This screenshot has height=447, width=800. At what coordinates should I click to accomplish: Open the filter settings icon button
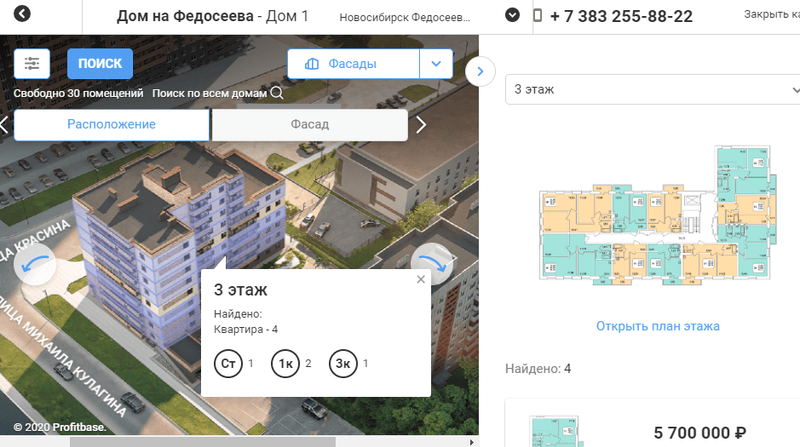coord(32,64)
